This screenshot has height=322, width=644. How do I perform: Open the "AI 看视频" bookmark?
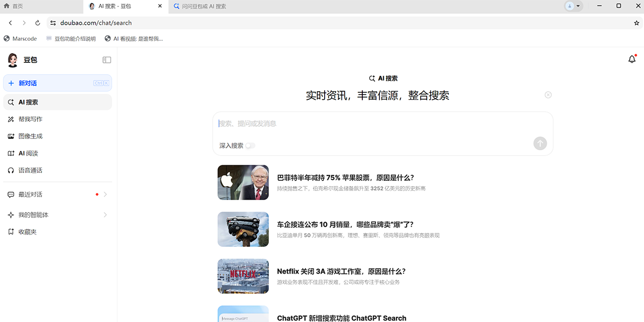click(x=134, y=39)
